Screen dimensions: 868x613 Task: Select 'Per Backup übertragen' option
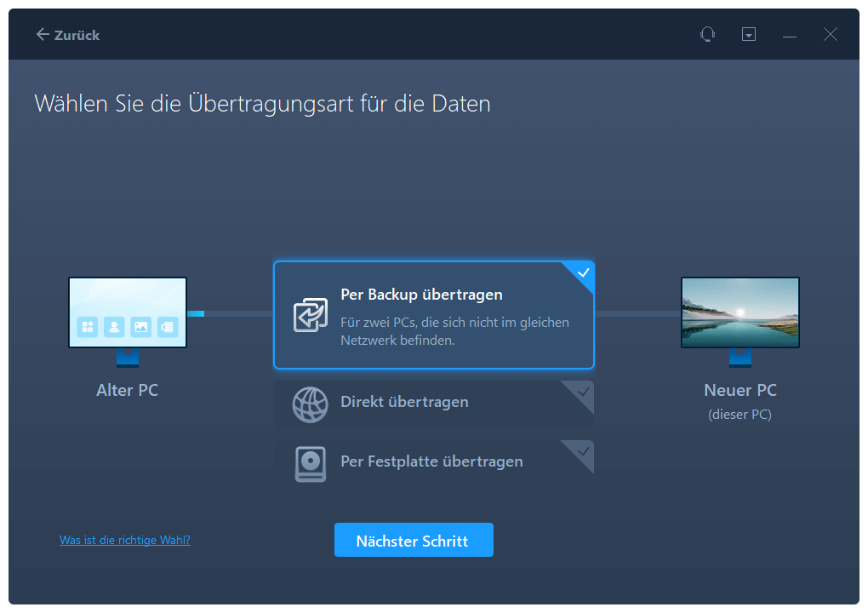click(434, 314)
